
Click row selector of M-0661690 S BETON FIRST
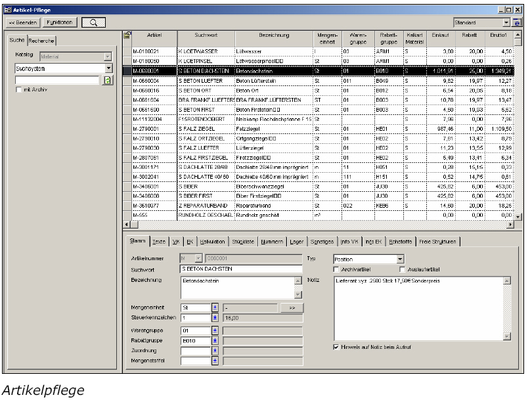pos(127,110)
